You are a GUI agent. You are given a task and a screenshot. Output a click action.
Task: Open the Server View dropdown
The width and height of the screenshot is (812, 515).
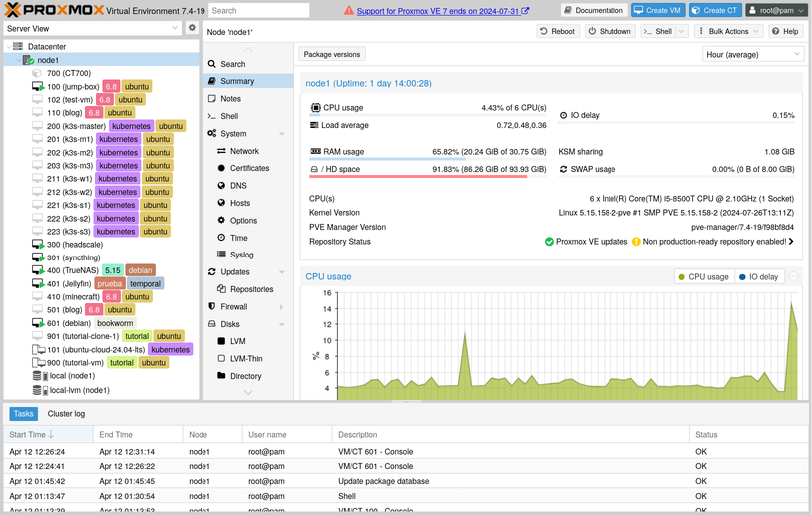(x=175, y=28)
